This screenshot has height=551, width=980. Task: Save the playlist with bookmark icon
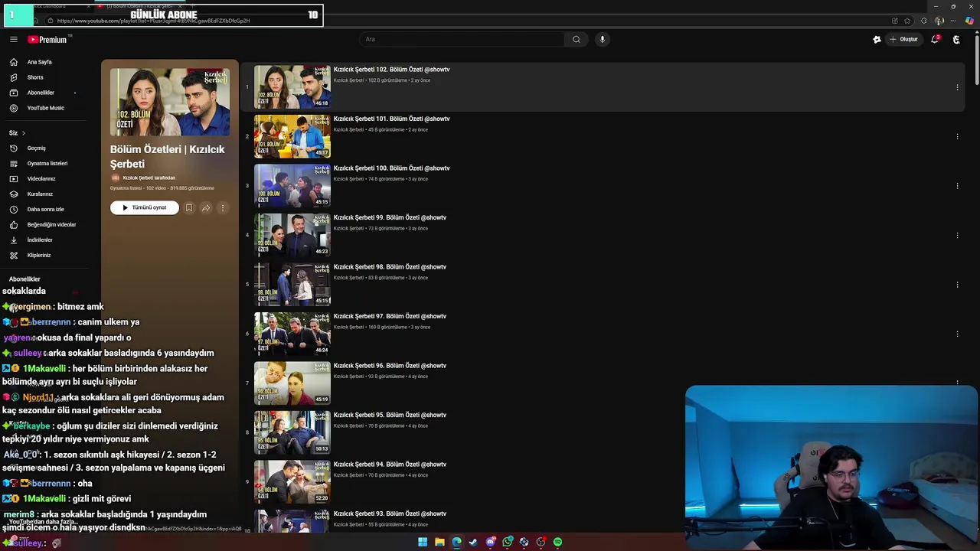point(189,207)
